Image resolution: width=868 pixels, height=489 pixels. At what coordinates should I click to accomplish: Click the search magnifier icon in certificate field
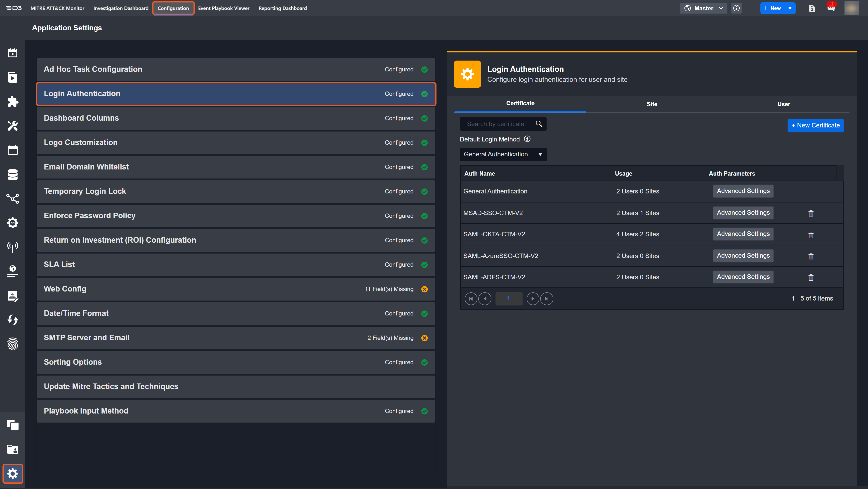[x=539, y=124]
